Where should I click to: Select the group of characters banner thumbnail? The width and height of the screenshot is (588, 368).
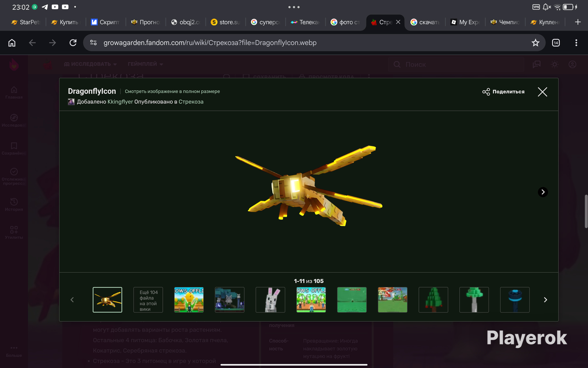click(311, 300)
